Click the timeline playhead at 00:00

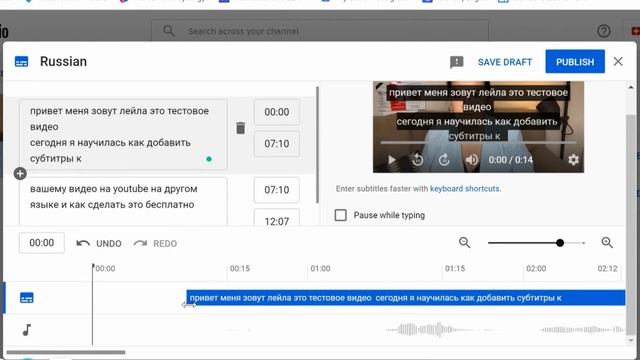click(x=93, y=304)
